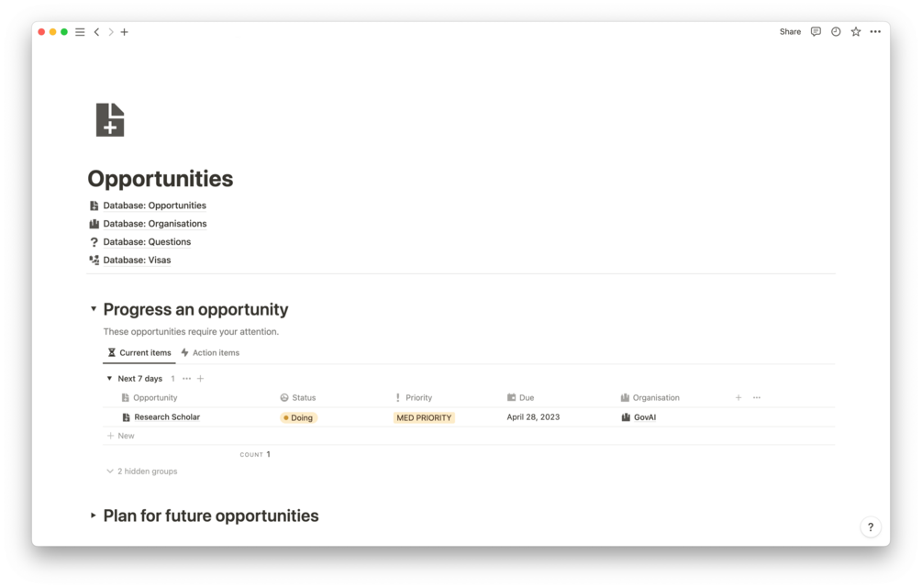Switch to the Action items tab
The image size is (922, 588).
(210, 353)
